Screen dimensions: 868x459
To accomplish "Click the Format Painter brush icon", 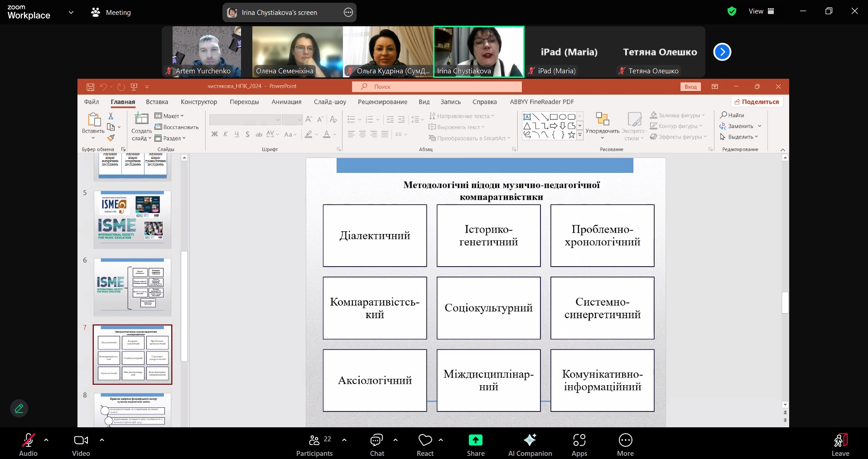I will click(111, 138).
